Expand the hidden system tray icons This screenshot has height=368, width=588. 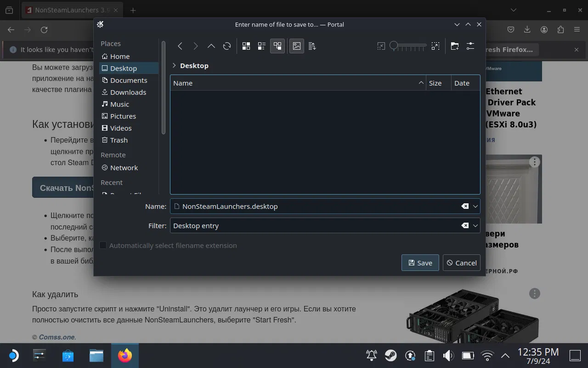(505, 356)
